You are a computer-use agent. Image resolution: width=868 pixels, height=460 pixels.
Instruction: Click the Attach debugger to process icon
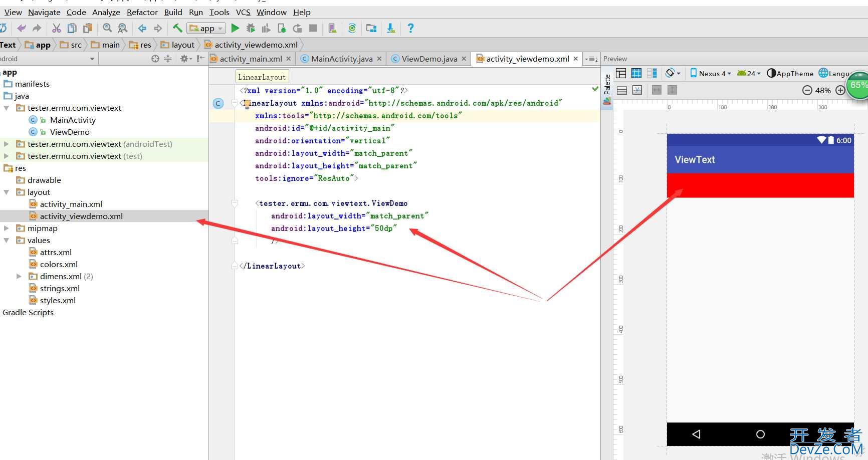click(282, 29)
